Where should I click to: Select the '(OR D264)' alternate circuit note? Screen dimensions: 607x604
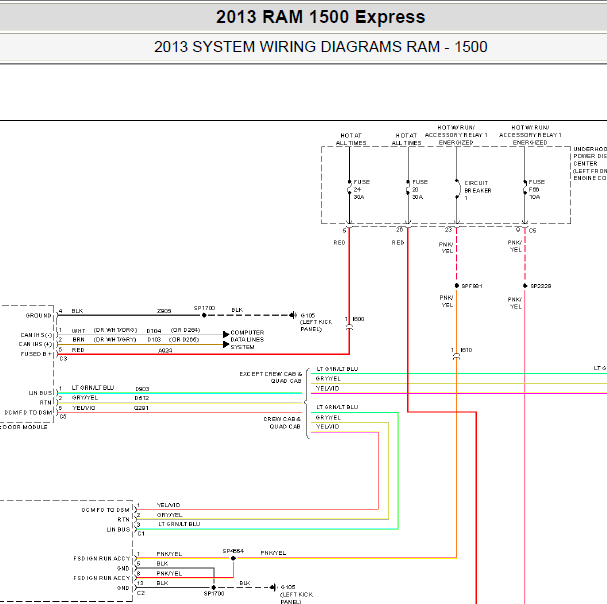185,330
